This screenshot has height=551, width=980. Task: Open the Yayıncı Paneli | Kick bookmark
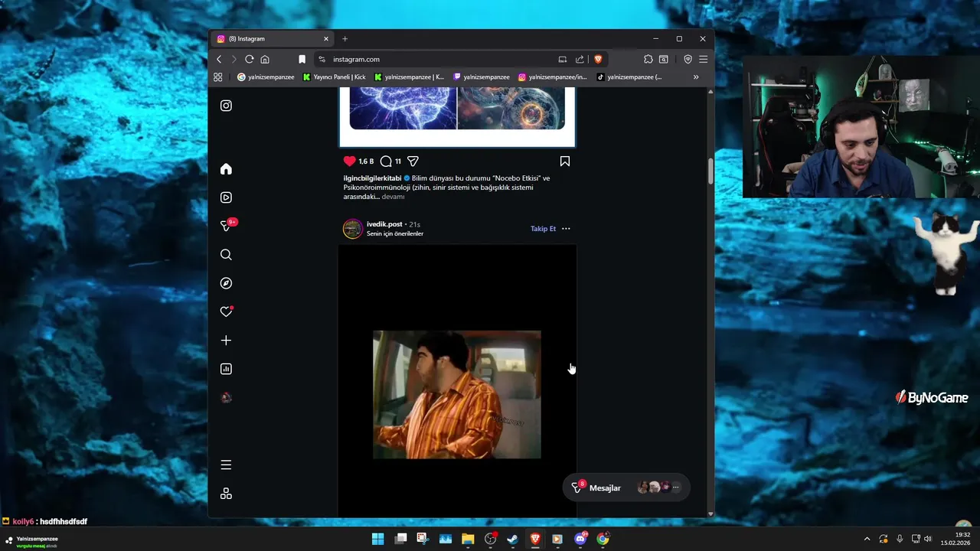coord(334,77)
